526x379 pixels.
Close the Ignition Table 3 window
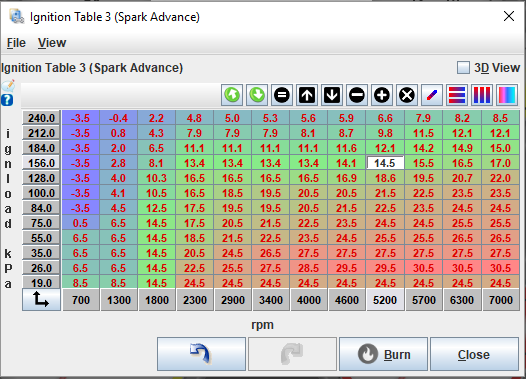click(509, 16)
